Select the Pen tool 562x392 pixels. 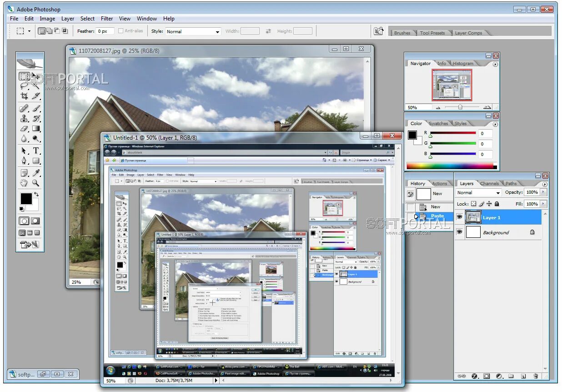tap(24, 161)
